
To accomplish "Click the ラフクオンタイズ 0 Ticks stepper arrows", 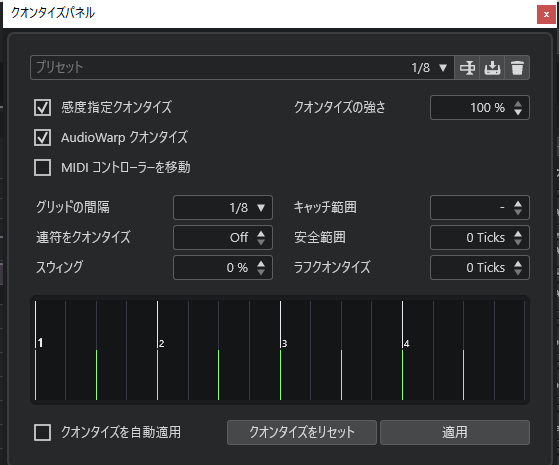I will [518, 267].
